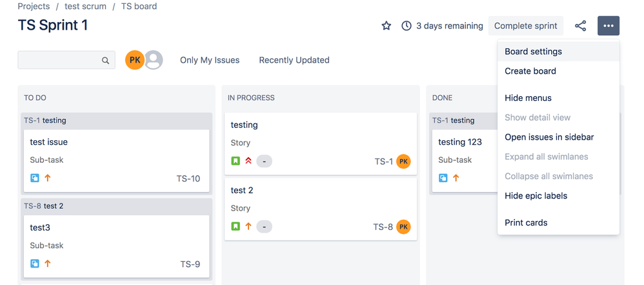Click priority arrow on TS-9 card
The width and height of the screenshot is (644, 285).
pos(47,264)
